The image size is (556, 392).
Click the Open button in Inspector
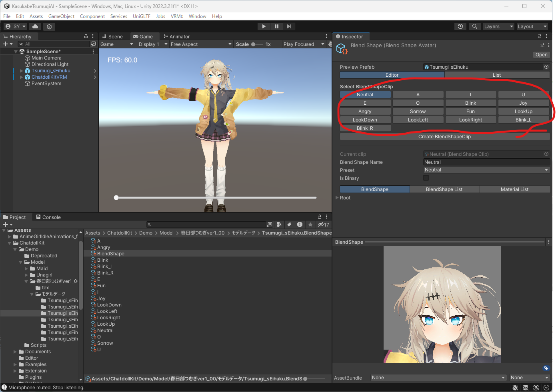click(541, 55)
